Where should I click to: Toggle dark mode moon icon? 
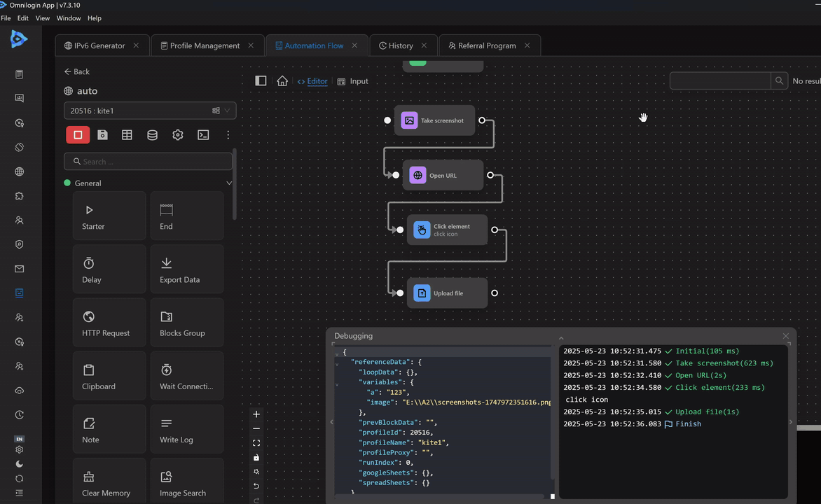pos(19,464)
